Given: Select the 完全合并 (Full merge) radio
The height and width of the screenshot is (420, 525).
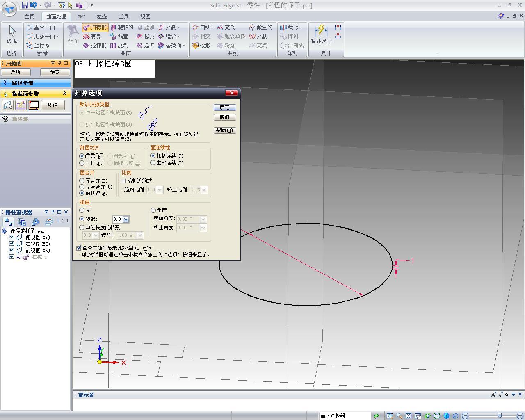Looking at the screenshot, I should 96,187.
